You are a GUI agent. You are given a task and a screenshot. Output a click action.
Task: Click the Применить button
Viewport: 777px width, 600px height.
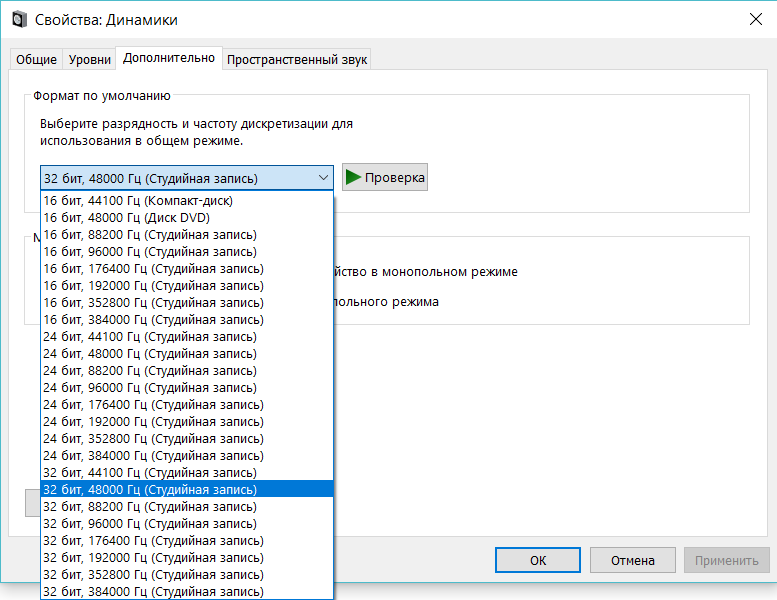726,560
